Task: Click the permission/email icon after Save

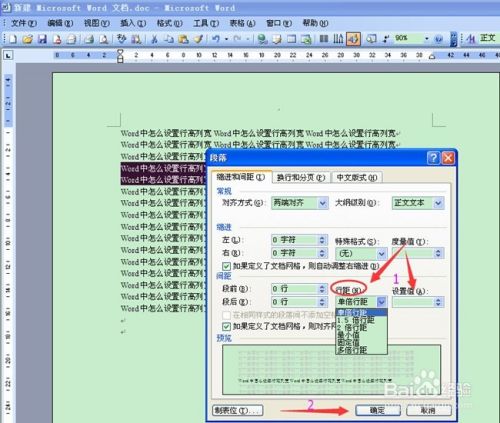Action: click(57, 39)
